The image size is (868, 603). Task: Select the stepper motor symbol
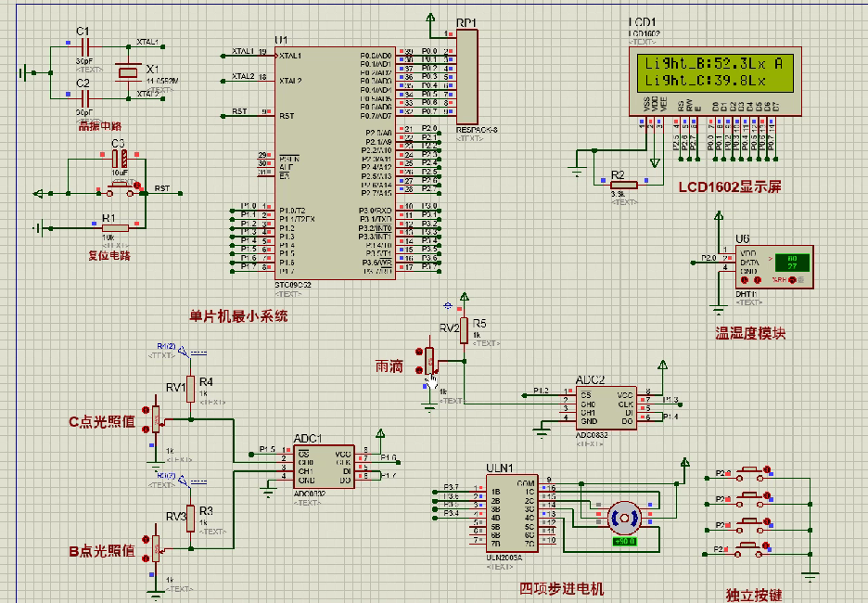click(623, 516)
